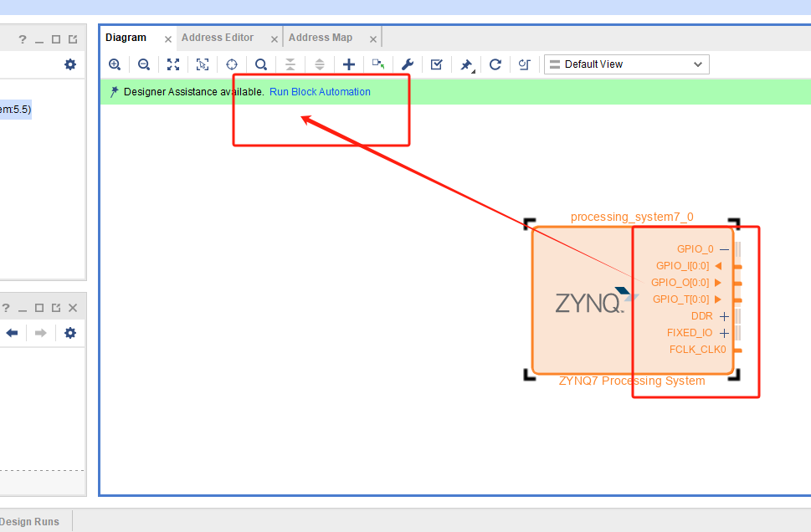Screen dimensions: 811x532
Task: Click the Customize Block wrench icon
Action: 408,64
